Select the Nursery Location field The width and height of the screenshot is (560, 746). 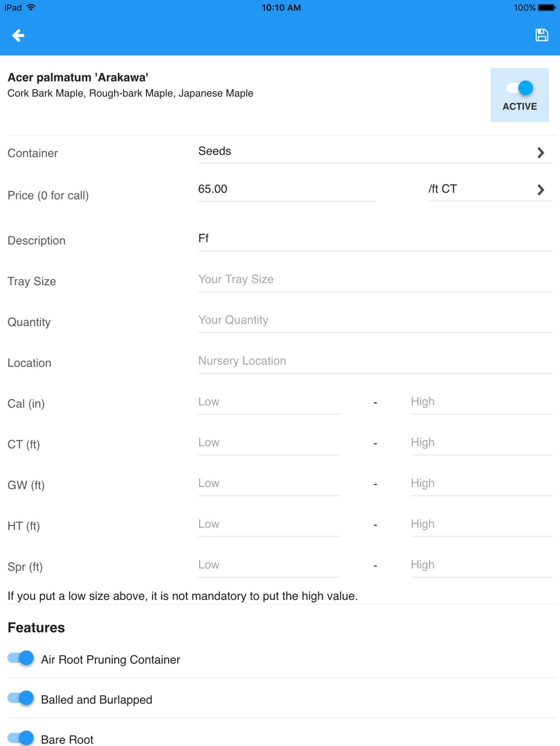pyautogui.click(x=375, y=361)
